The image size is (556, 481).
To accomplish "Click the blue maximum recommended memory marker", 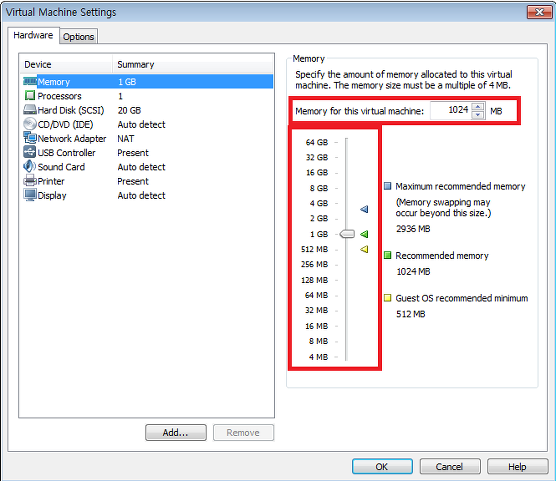I will coord(364,209).
